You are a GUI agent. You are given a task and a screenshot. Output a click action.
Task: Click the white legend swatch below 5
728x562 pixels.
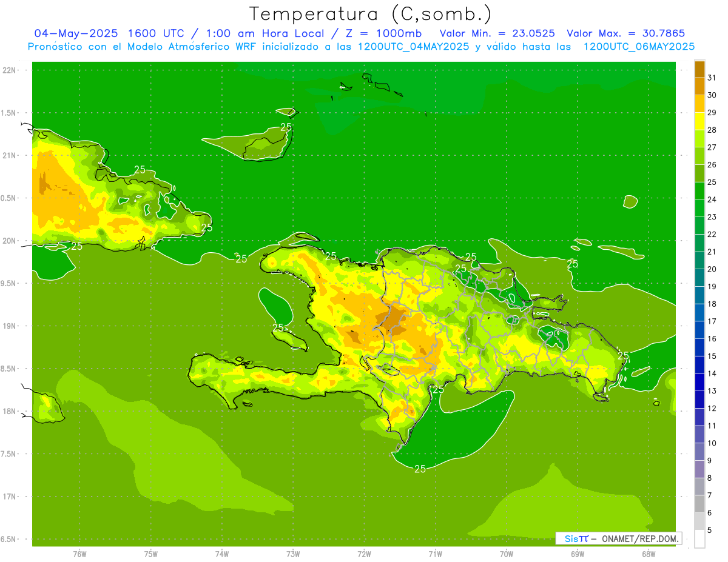point(699,539)
